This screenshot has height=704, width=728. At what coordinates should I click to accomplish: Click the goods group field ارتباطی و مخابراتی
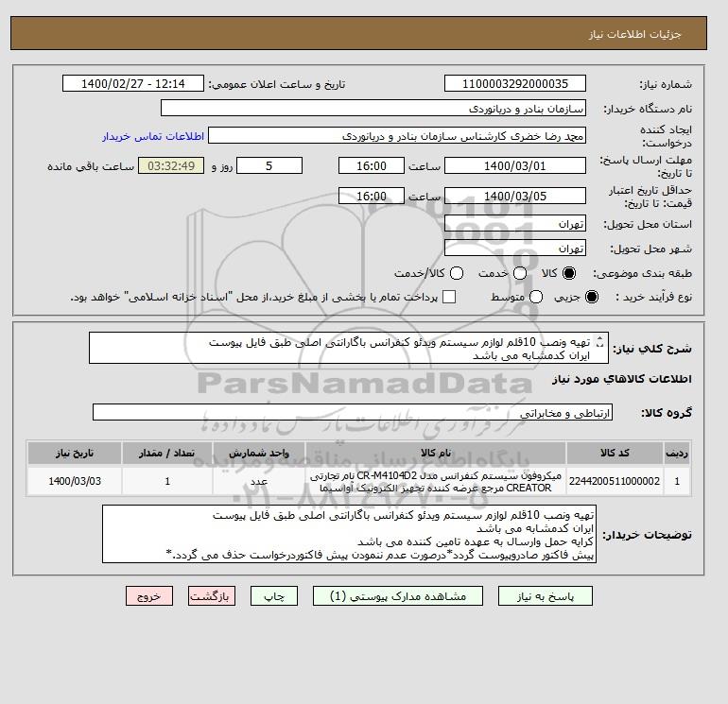[x=353, y=412]
